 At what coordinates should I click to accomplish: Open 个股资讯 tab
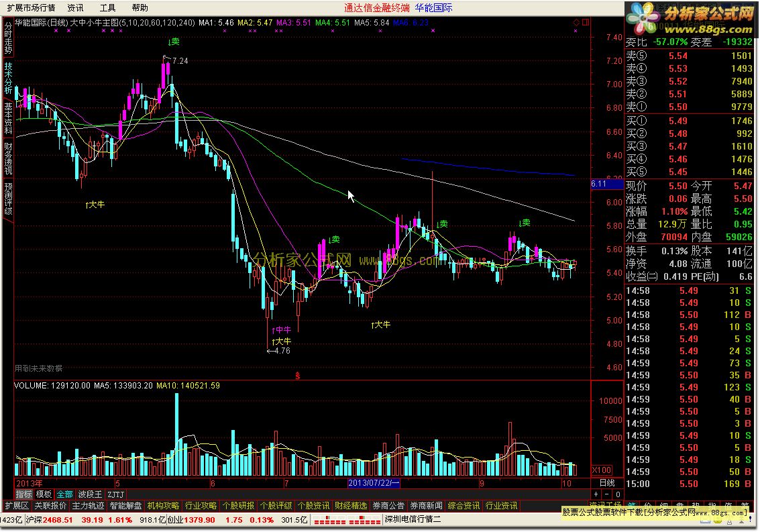tap(314, 506)
